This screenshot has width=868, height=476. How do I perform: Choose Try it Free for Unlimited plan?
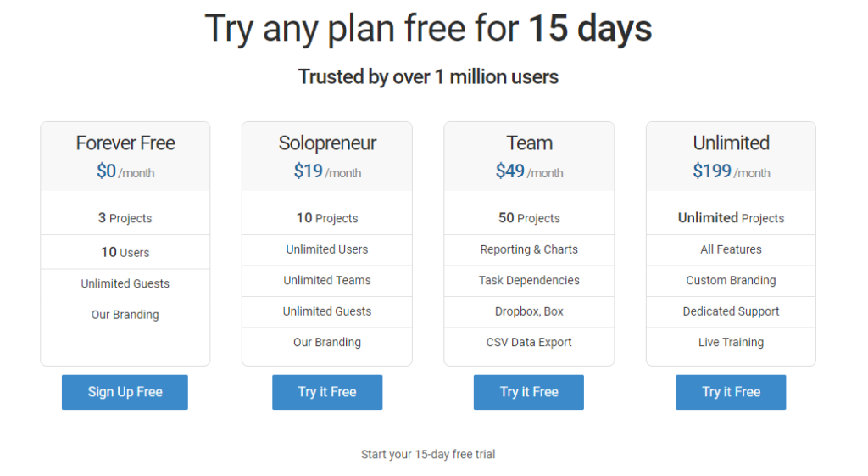point(731,392)
